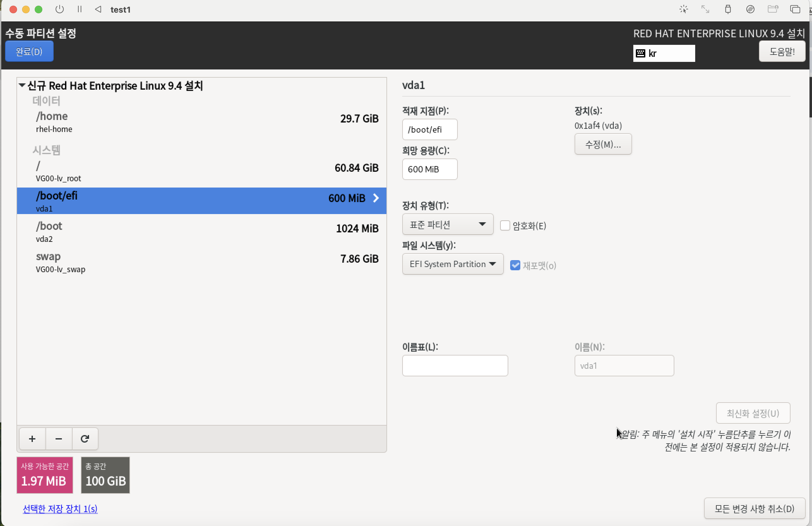
Task: Pause the virtual machine
Action: [80, 9]
